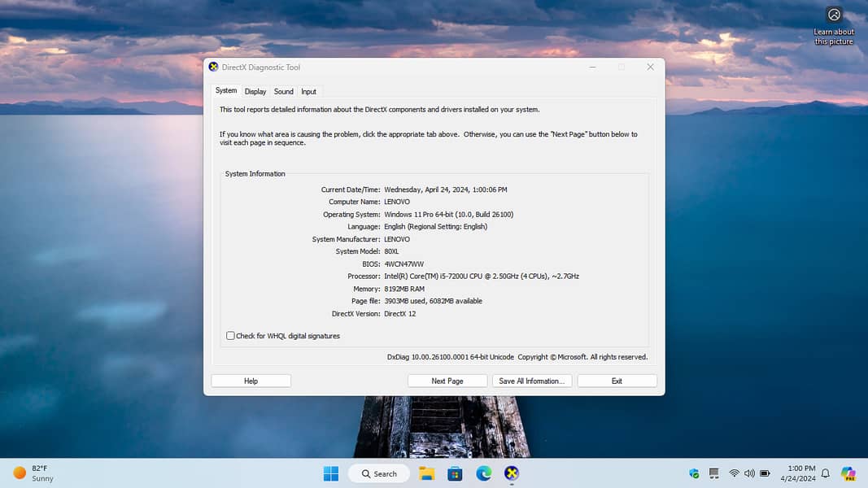Open File Explorer from the taskbar
Image resolution: width=868 pixels, height=488 pixels.
[427, 473]
